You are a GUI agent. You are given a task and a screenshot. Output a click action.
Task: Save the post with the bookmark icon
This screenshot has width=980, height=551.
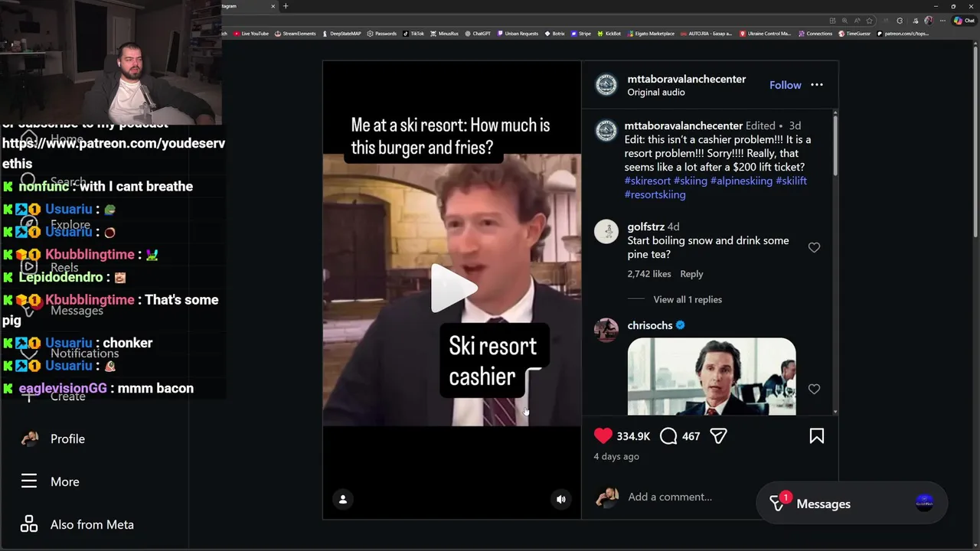[817, 436]
